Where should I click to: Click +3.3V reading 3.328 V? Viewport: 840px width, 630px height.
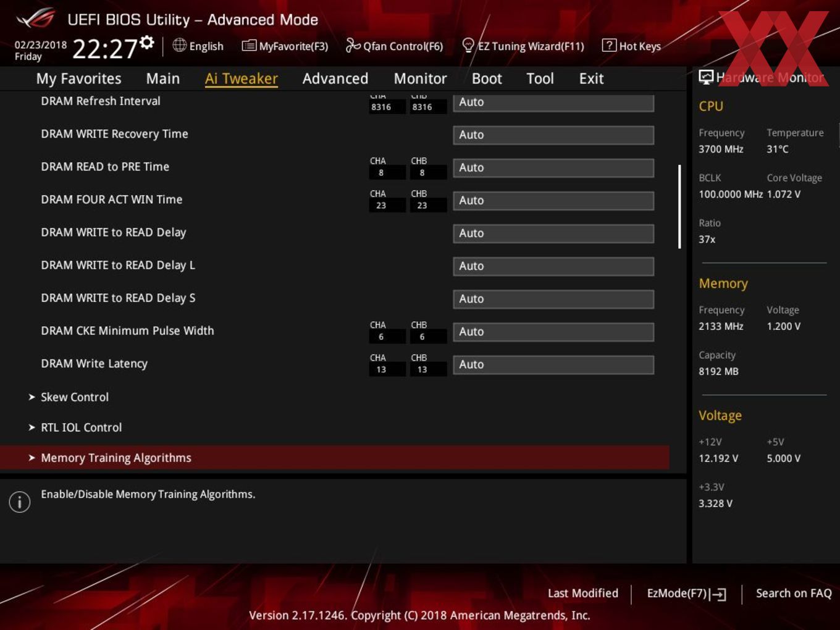click(715, 503)
